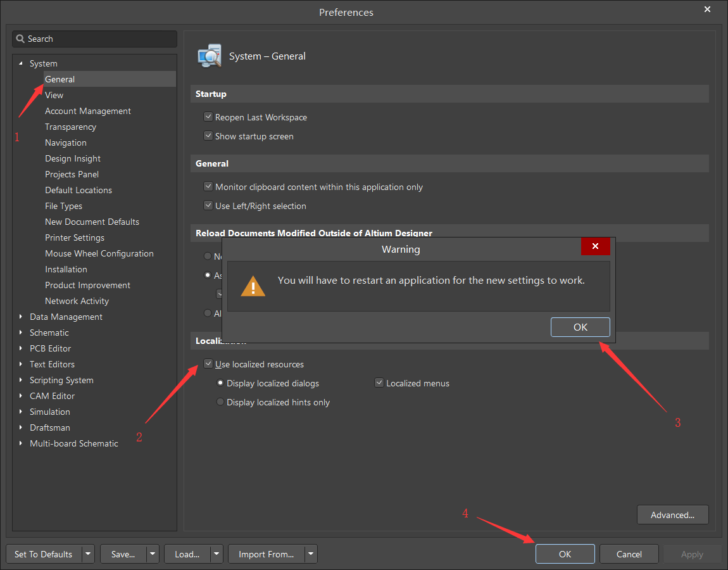
Task: Click the Load... button
Action: (187, 554)
